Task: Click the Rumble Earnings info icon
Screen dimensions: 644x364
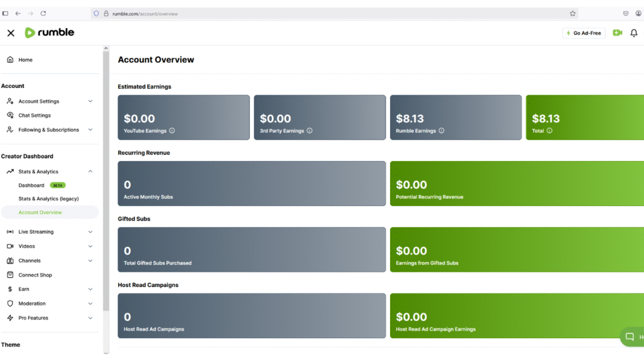Action: [441, 131]
